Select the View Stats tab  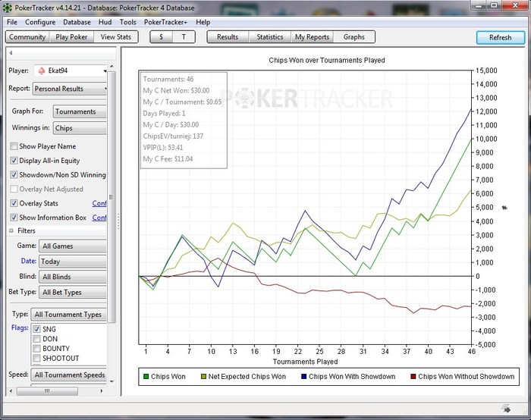[x=116, y=37]
